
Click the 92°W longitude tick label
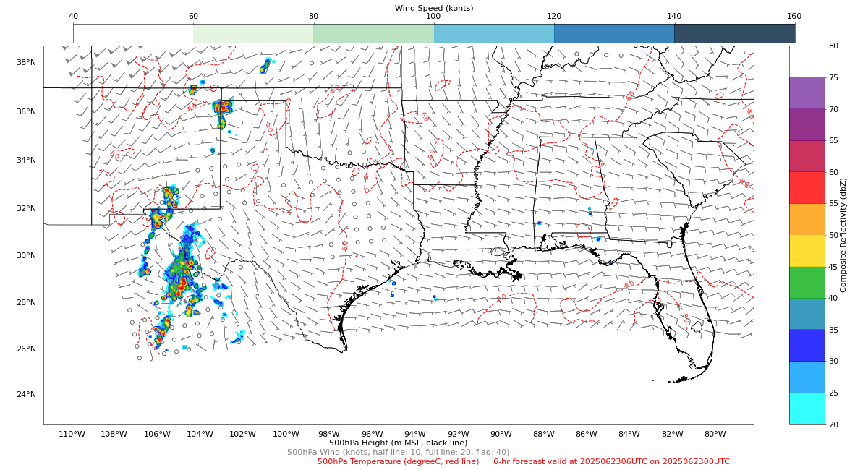pos(458,434)
